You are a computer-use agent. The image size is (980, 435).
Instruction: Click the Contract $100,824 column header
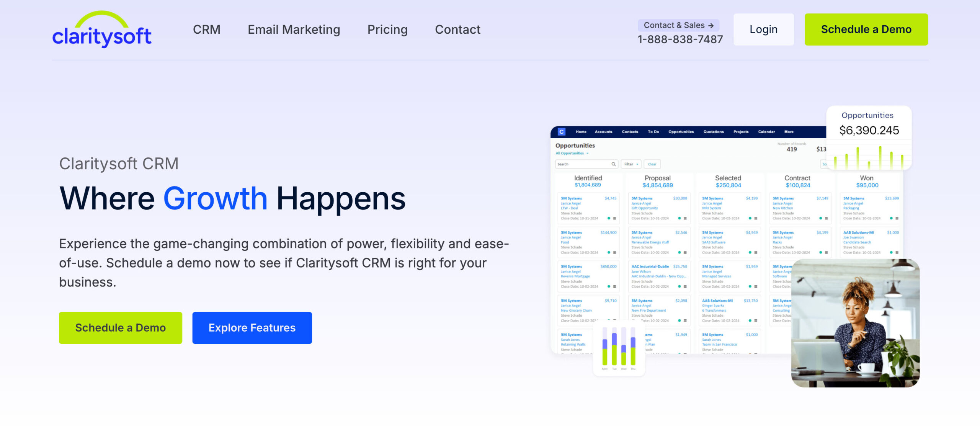(798, 182)
